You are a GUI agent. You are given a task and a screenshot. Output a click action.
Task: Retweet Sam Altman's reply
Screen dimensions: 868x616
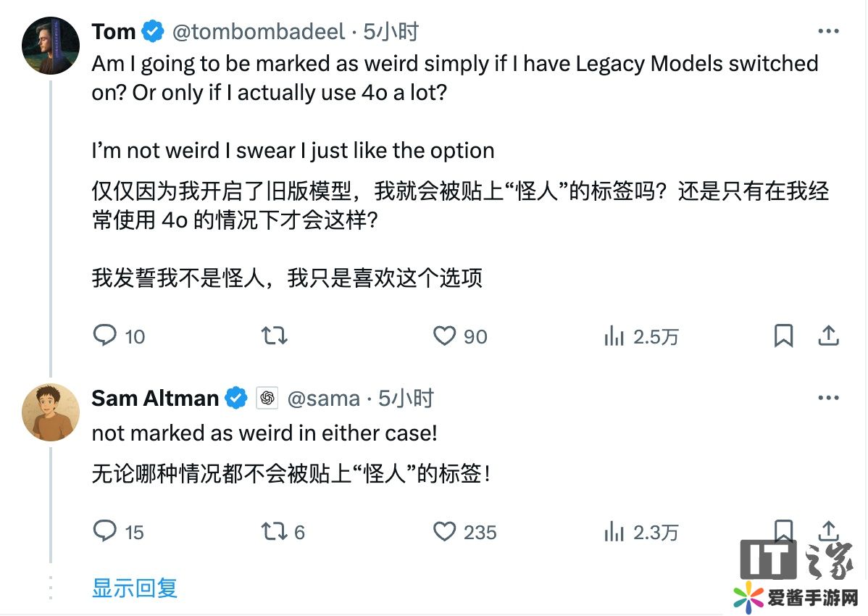click(274, 532)
